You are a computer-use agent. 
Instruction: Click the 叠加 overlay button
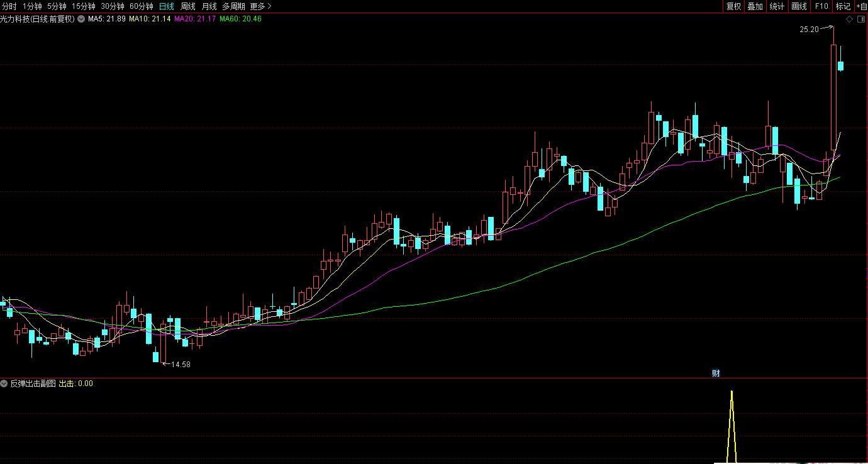[755, 6]
